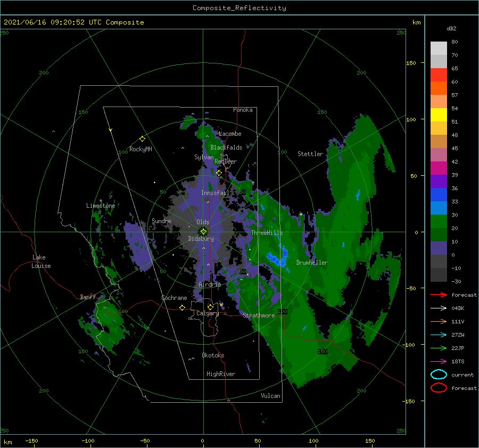Image resolution: width=479 pixels, height=448 pixels.
Task: Click the 2021/06/16 09:20:52 UTC timestamp
Action: click(73, 22)
